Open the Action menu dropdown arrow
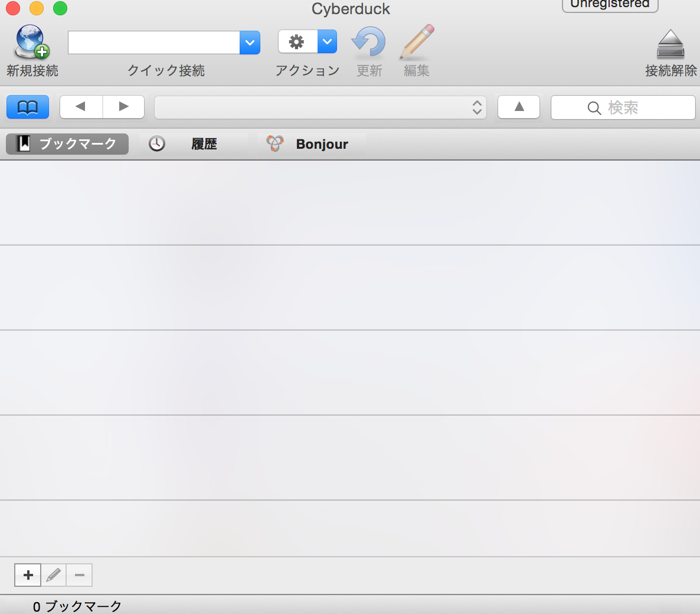Screen dimensions: 700x614 point(327,41)
